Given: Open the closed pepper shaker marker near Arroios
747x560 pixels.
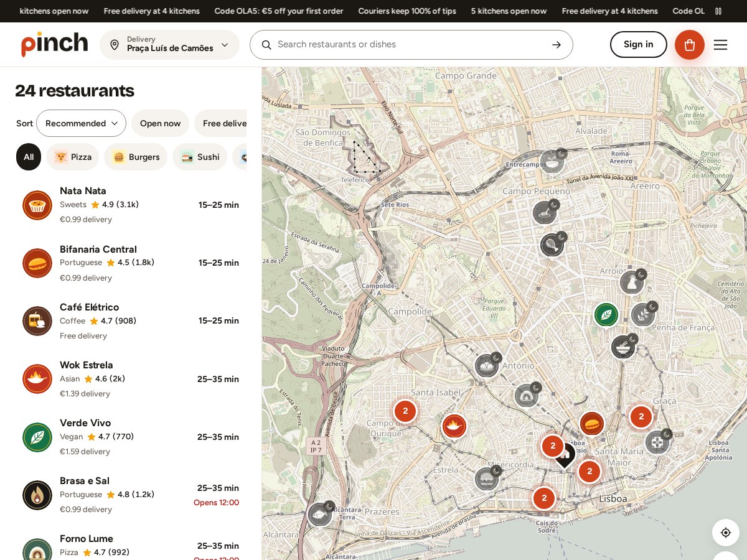Looking at the screenshot, I should coord(632,282).
